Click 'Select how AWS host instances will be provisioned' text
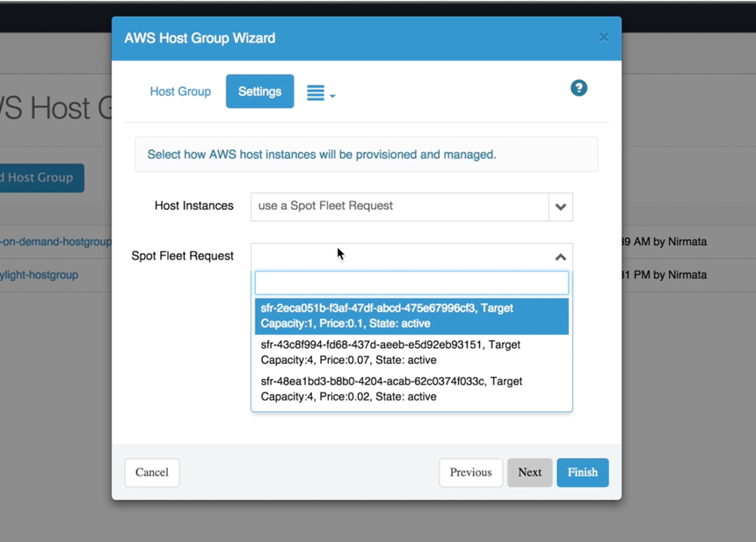The image size is (756, 542). point(322,155)
